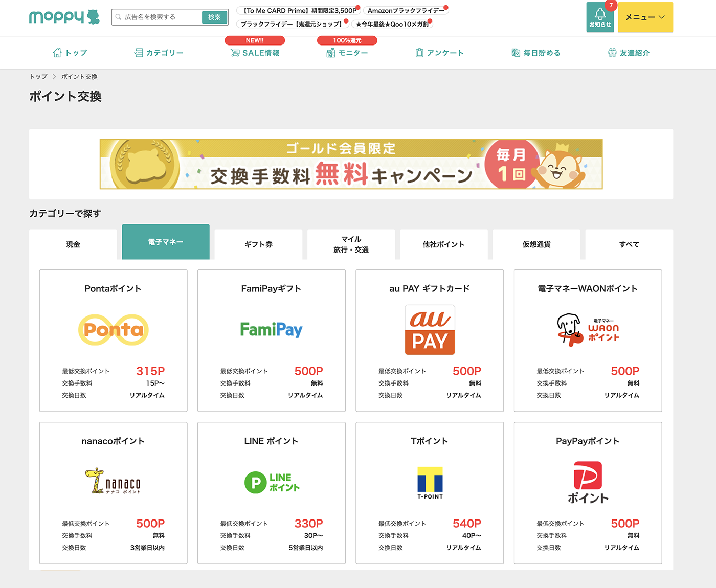Click the nanaco giraffe logo
Image resolution: width=716 pixels, height=588 pixels.
point(114,482)
